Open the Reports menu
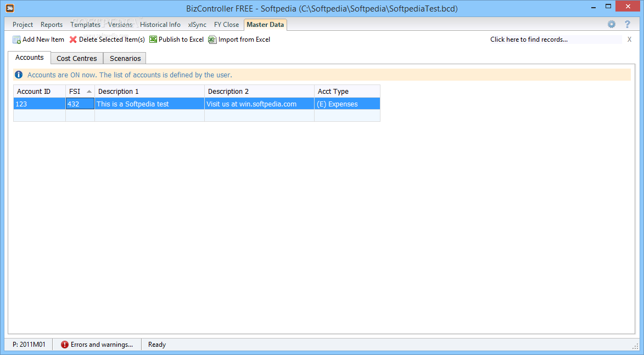The width and height of the screenshot is (644, 355). [x=52, y=25]
